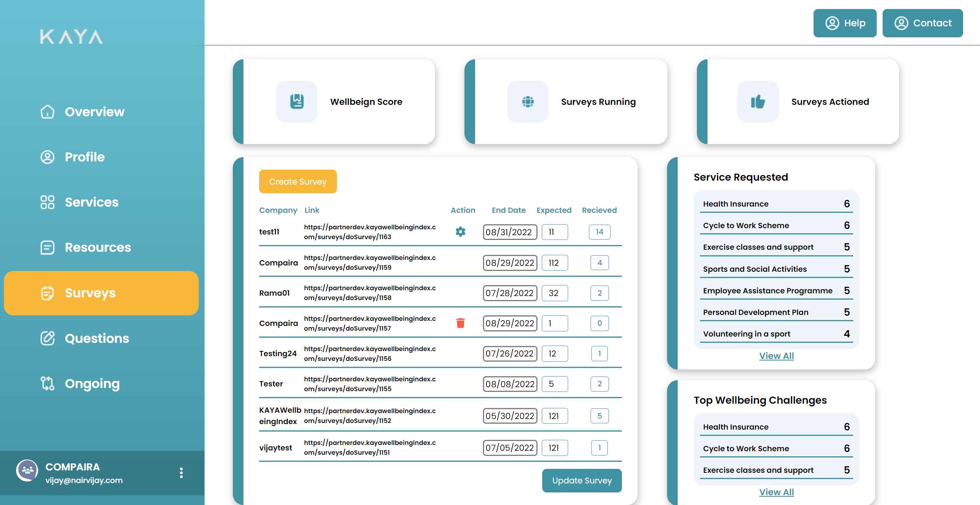Click the Sports and Social Activities row

(x=776, y=269)
